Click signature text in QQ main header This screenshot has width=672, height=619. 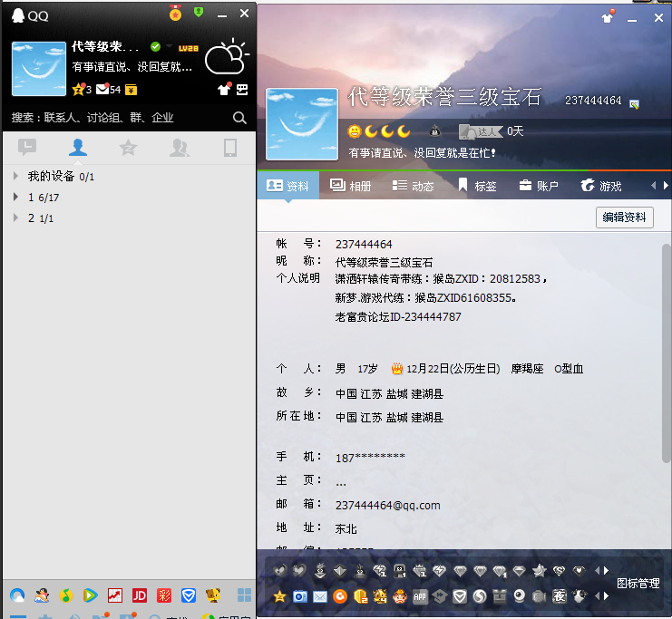(x=132, y=67)
